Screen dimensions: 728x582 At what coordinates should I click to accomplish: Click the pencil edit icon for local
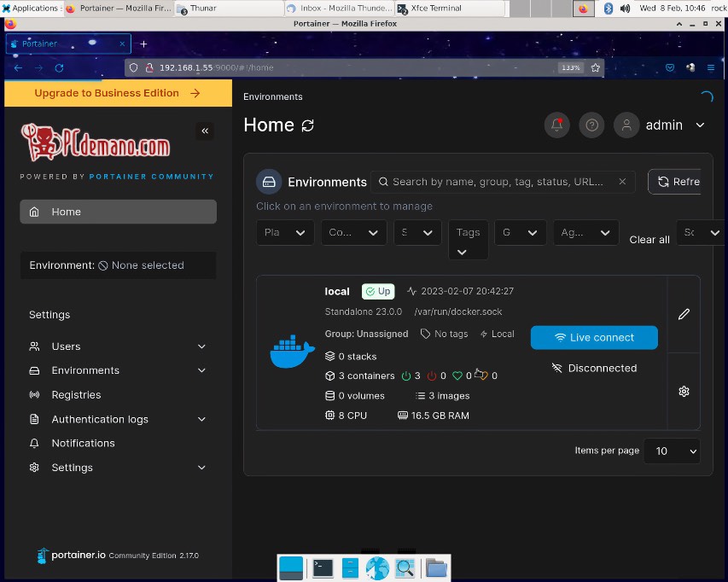(x=684, y=314)
